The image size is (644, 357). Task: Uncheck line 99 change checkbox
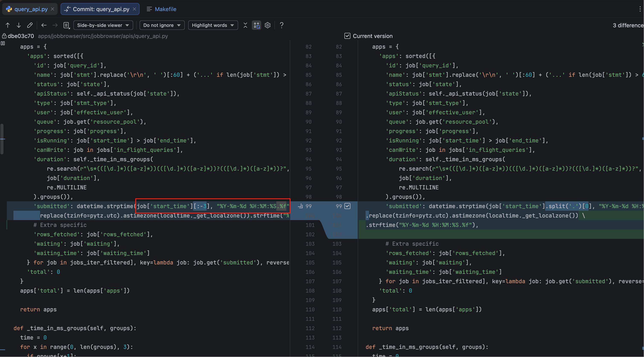(x=347, y=206)
